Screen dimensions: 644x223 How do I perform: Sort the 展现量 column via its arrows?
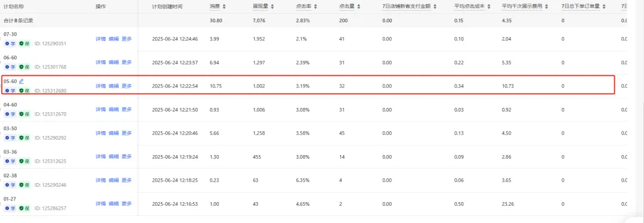273,7
